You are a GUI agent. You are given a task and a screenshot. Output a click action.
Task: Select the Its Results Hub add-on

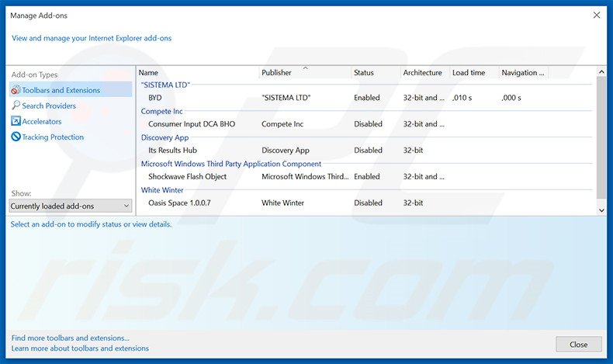365,150
